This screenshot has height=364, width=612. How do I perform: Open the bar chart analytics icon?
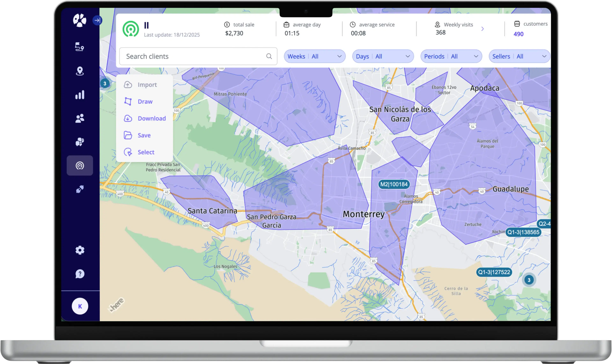[x=80, y=95]
